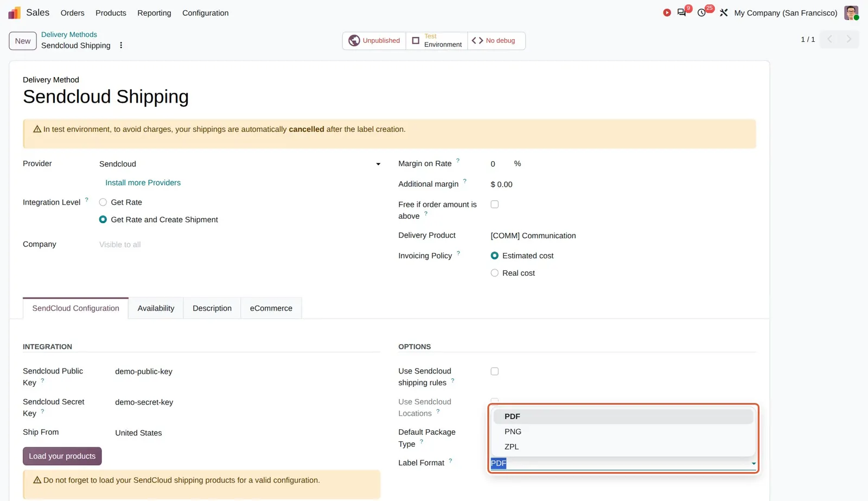Image resolution: width=868 pixels, height=501 pixels.
Task: Select Real cost invoicing policy
Action: pyautogui.click(x=495, y=273)
